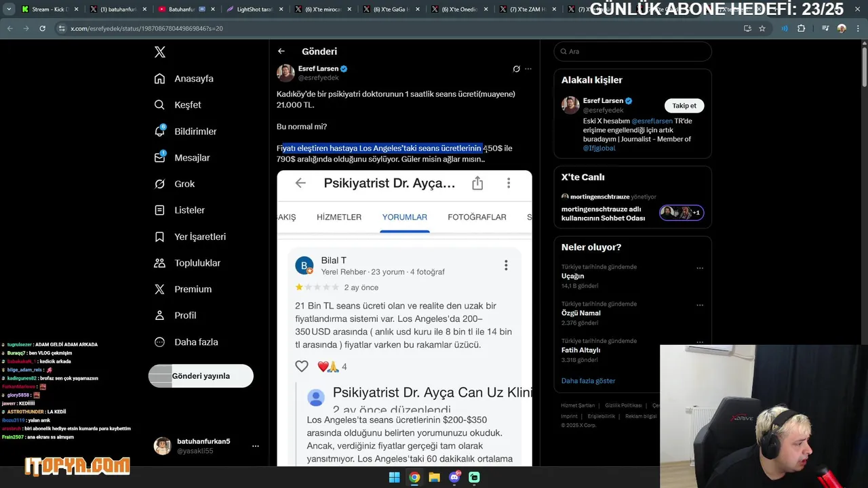Open more options for Özgü Namal trend
This screenshot has height=488, width=868.
click(x=700, y=305)
